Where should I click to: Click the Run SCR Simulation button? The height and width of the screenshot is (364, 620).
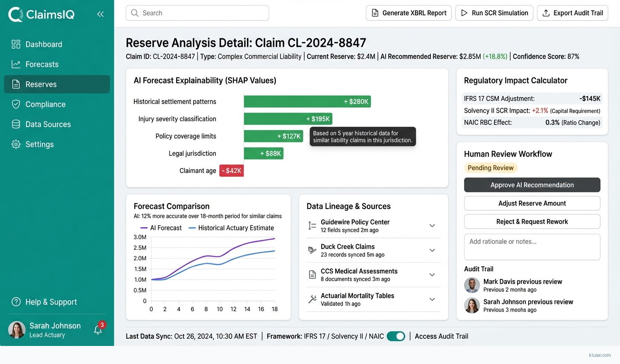[x=494, y=13]
